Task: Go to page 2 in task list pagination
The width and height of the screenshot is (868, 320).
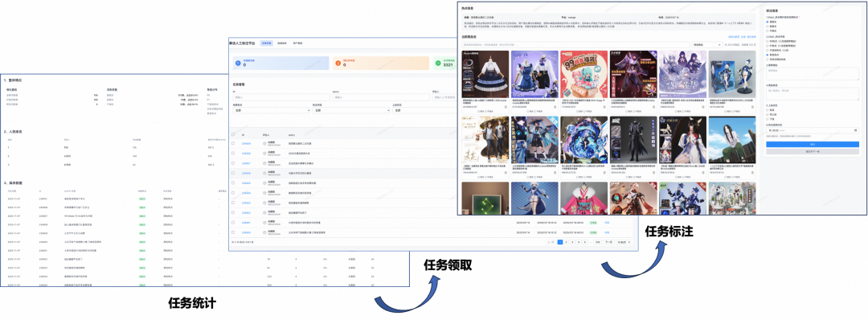Action: 567,242
